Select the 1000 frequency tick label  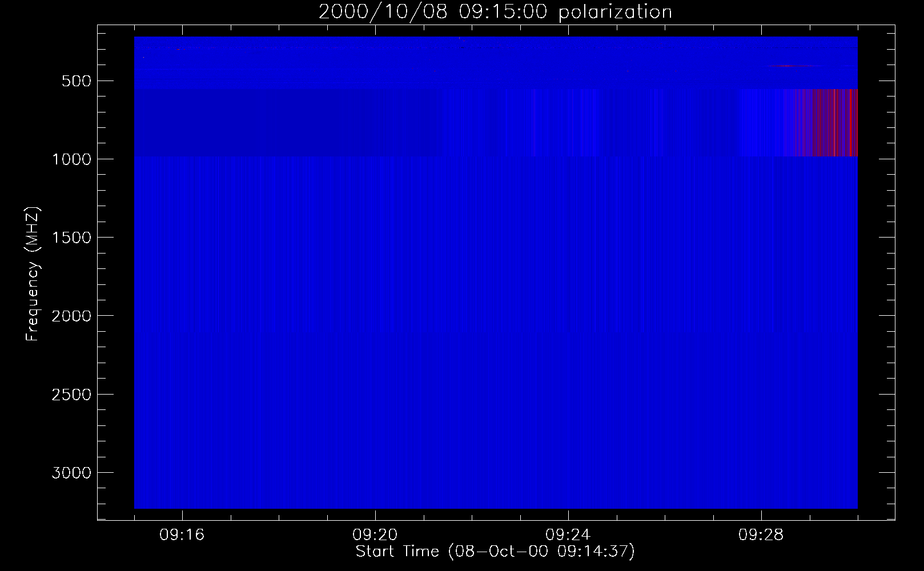coord(71,159)
